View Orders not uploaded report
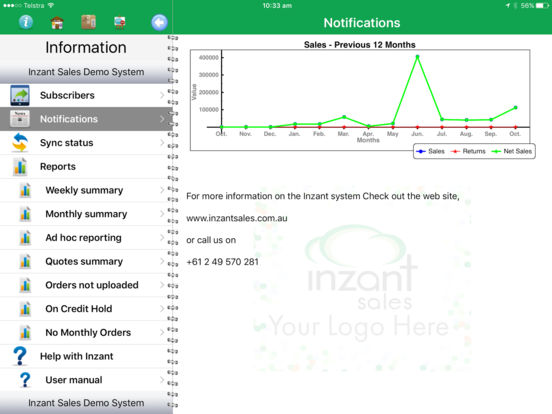 pyautogui.click(x=86, y=285)
